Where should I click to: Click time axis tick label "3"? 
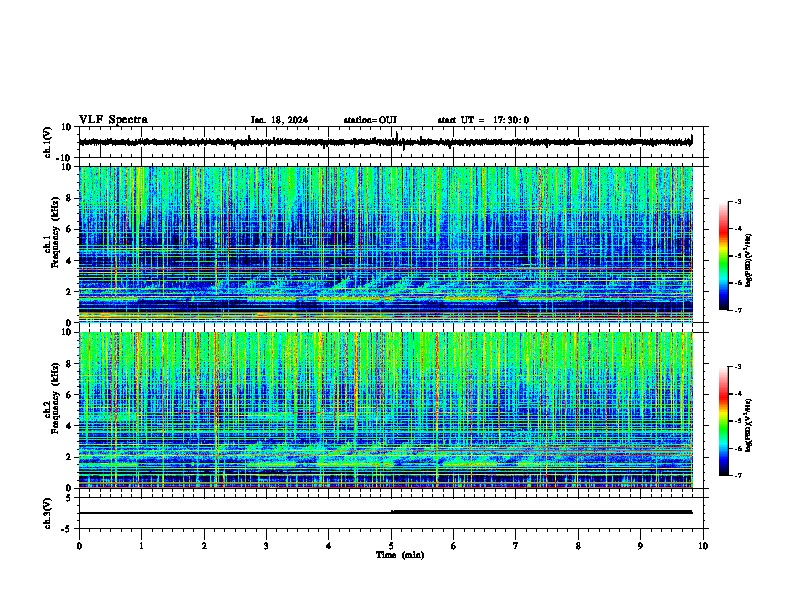(x=266, y=546)
